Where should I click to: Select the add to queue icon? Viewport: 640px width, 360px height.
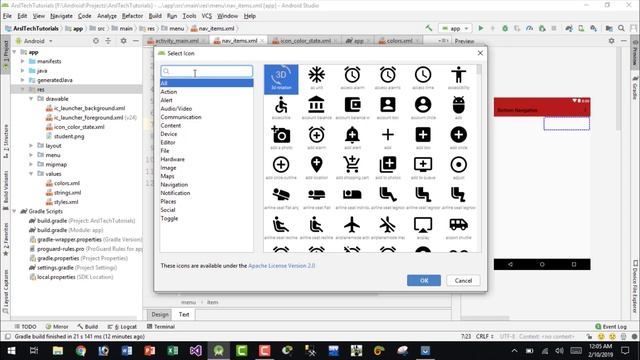[423, 165]
